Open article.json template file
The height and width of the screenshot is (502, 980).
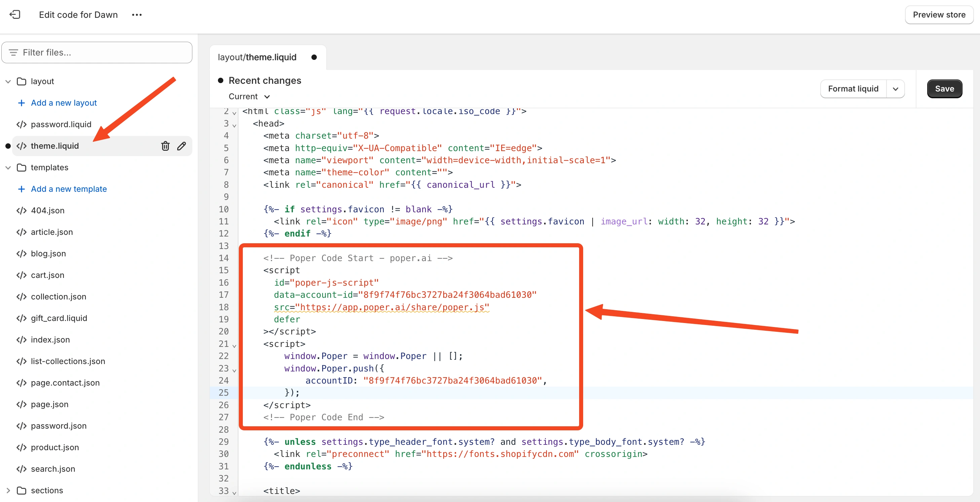[52, 232]
